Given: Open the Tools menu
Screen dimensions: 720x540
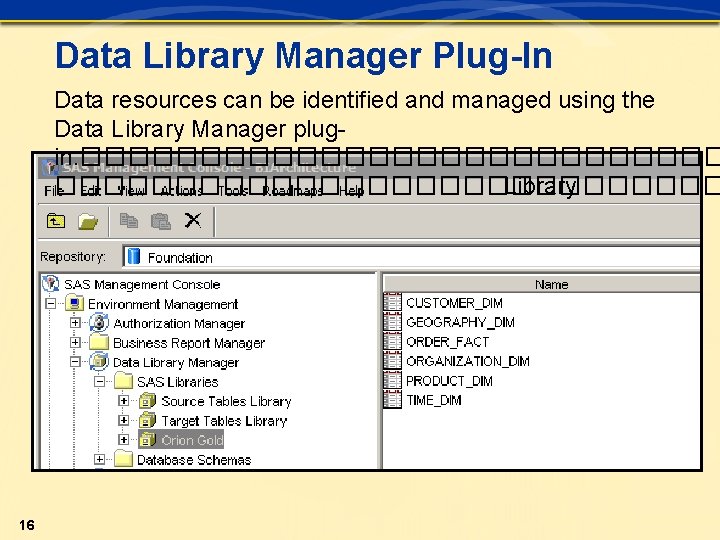Looking at the screenshot, I should pos(232,190).
